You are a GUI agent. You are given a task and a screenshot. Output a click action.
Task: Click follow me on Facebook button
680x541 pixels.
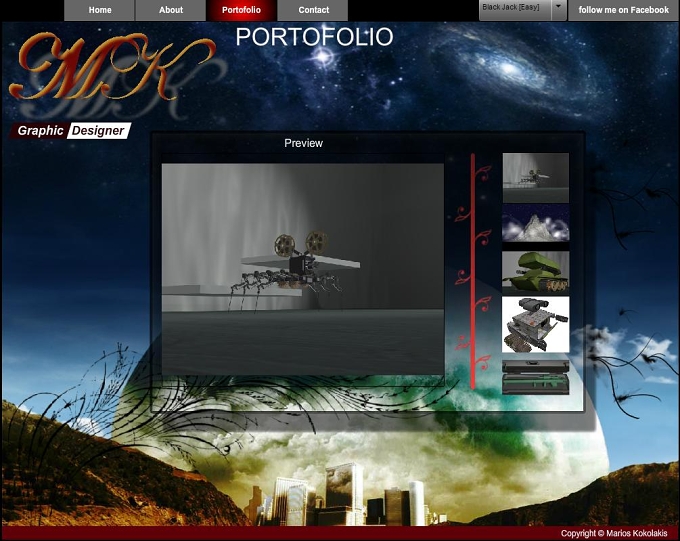[x=624, y=10]
